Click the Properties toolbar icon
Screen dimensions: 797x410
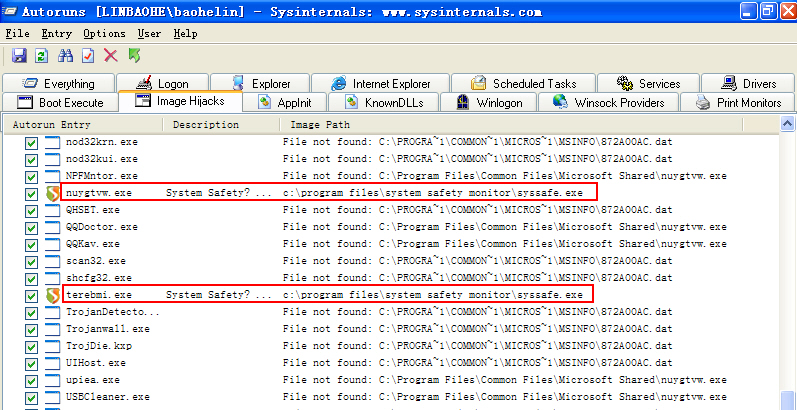(x=88, y=55)
